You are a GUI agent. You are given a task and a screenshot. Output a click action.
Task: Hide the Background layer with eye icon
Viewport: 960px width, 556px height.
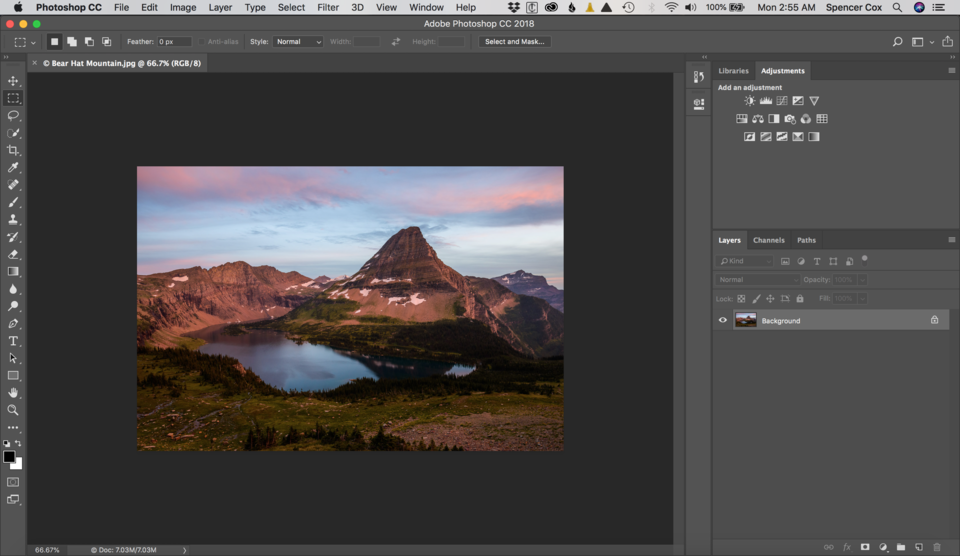pyautogui.click(x=722, y=320)
